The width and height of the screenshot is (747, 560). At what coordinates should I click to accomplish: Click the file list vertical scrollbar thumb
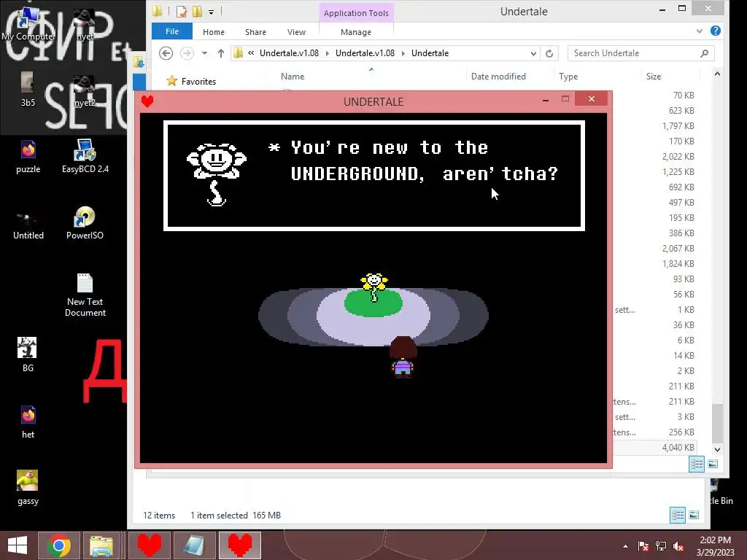718,422
